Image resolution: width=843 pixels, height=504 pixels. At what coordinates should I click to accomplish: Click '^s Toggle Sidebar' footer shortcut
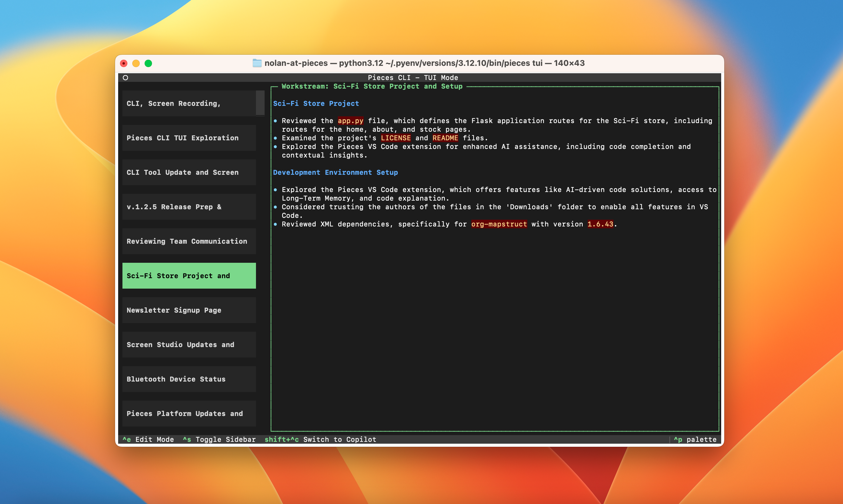click(219, 439)
